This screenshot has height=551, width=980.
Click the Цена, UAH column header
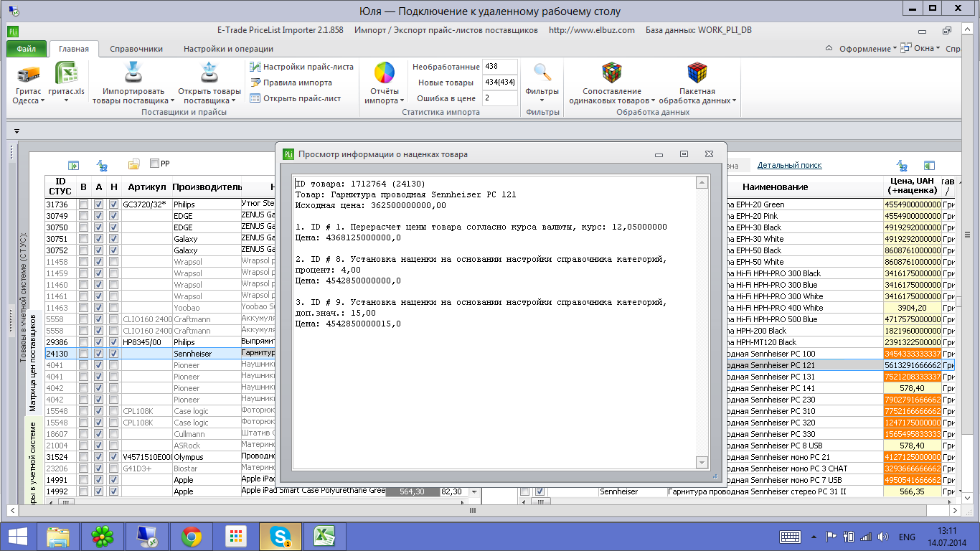point(912,187)
